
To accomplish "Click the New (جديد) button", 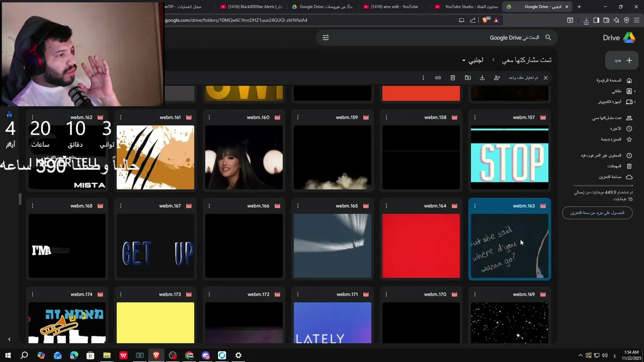I will [622, 60].
